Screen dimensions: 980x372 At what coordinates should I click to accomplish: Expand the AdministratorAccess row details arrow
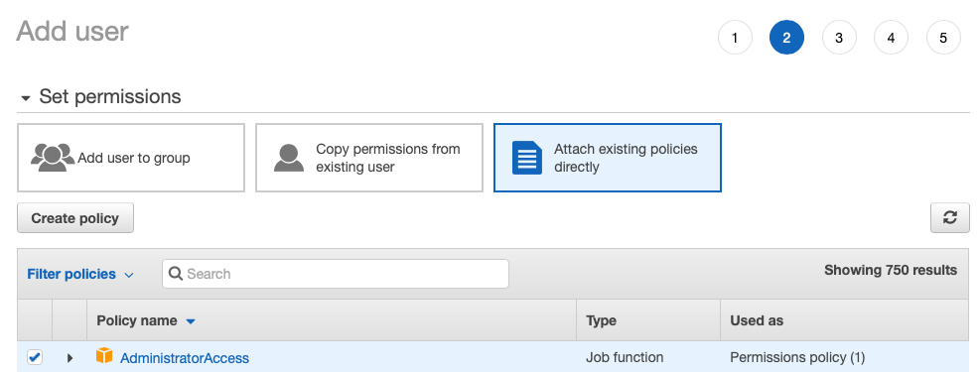[70, 358]
